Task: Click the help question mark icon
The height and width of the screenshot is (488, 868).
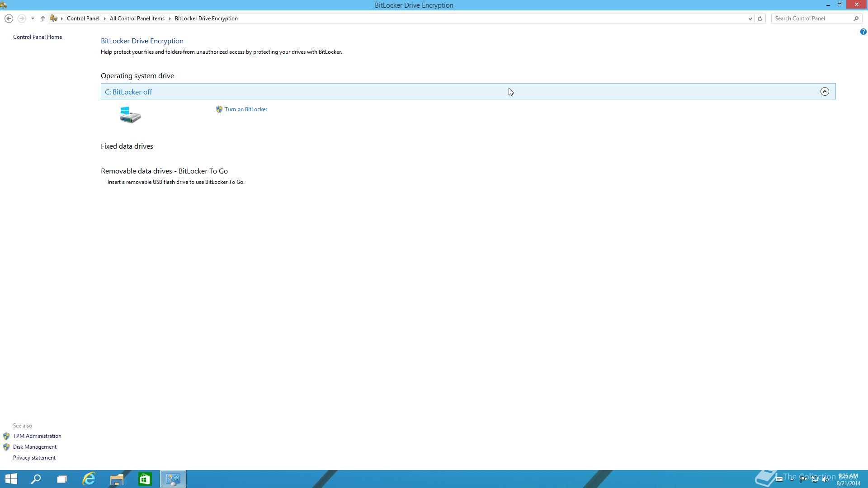Action: coord(863,32)
